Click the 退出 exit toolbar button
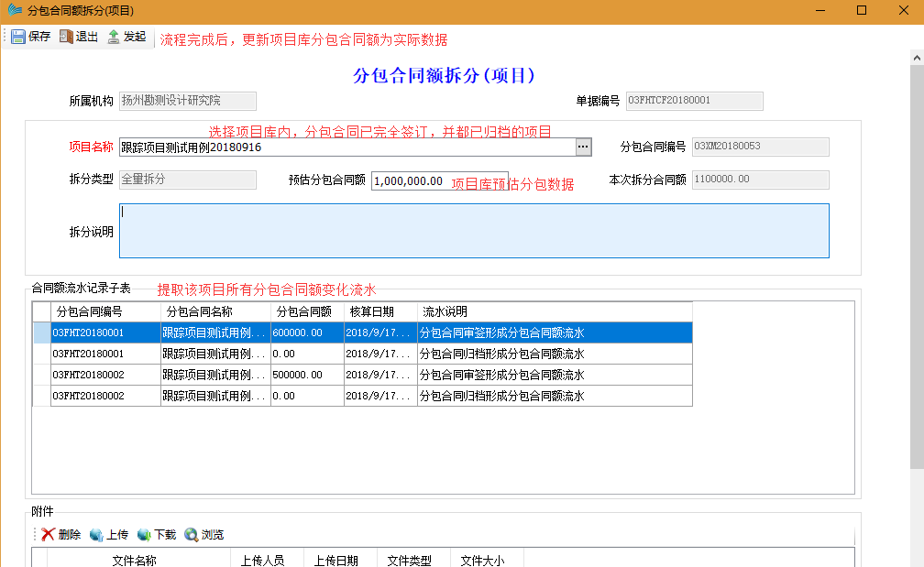This screenshot has height=567, width=924. 79,37
